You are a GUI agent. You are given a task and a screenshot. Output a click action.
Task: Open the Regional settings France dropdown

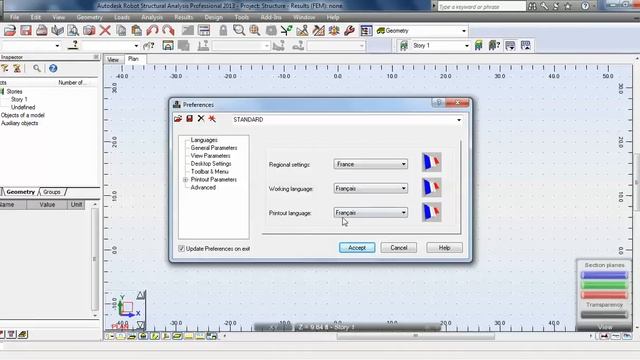(x=371, y=164)
